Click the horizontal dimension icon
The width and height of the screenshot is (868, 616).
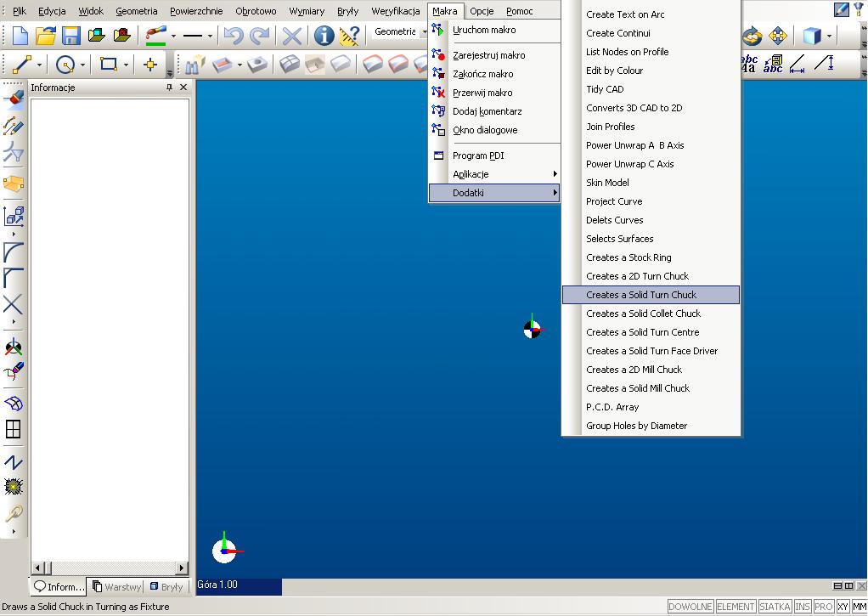pos(798,65)
